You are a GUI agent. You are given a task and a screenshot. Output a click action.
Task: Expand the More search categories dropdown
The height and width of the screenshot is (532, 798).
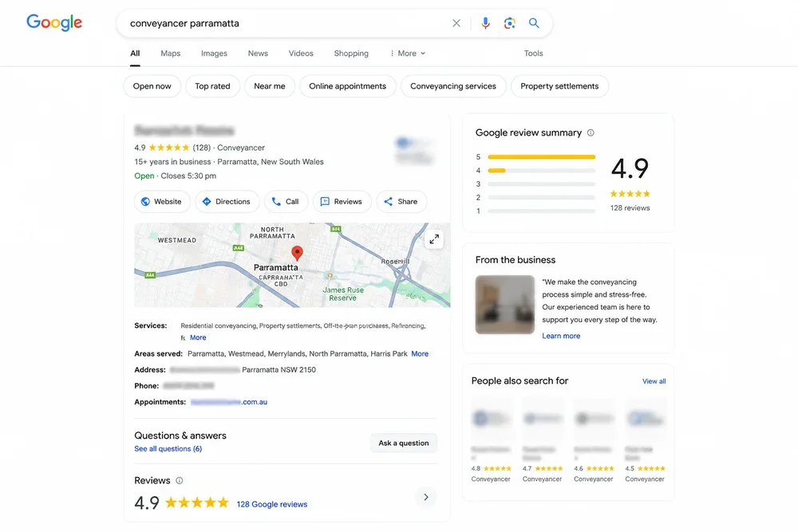pos(408,53)
